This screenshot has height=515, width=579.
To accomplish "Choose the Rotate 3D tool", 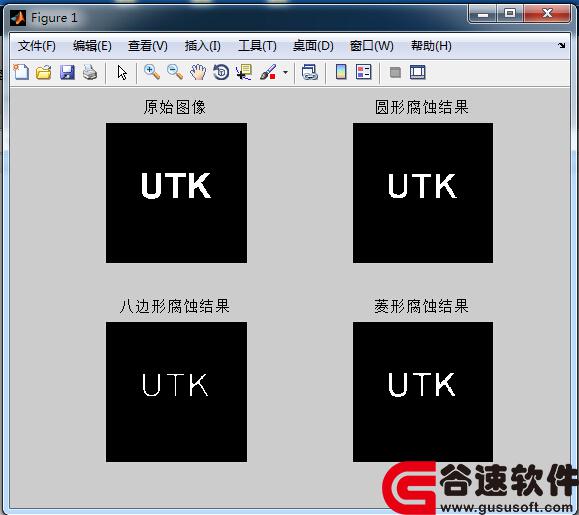I will tap(221, 72).
